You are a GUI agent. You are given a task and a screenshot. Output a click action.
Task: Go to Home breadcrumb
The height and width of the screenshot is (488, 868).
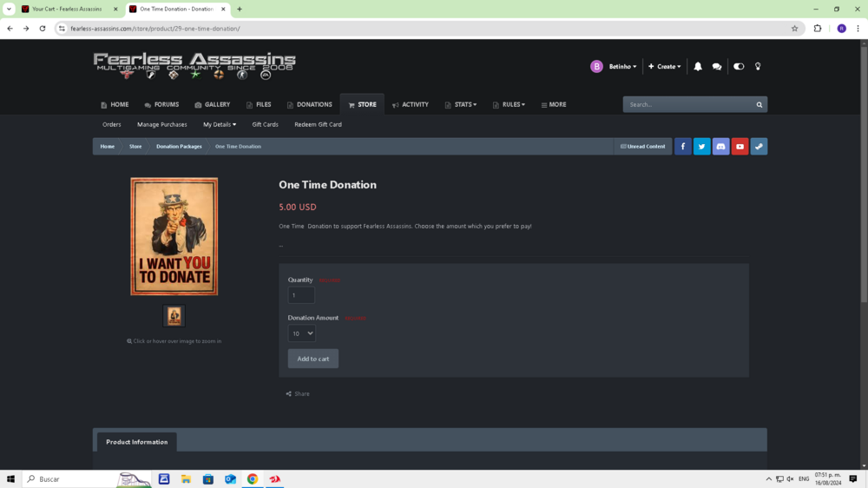108,146
